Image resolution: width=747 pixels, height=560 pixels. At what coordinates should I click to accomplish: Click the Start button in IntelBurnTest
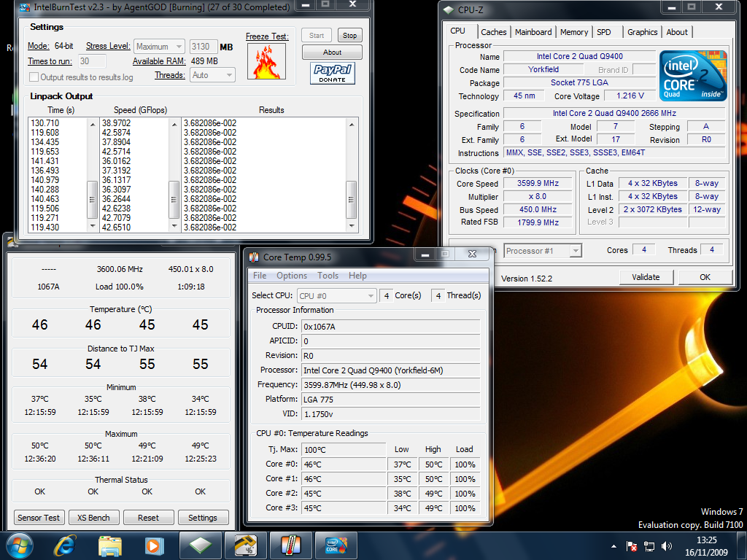(317, 35)
